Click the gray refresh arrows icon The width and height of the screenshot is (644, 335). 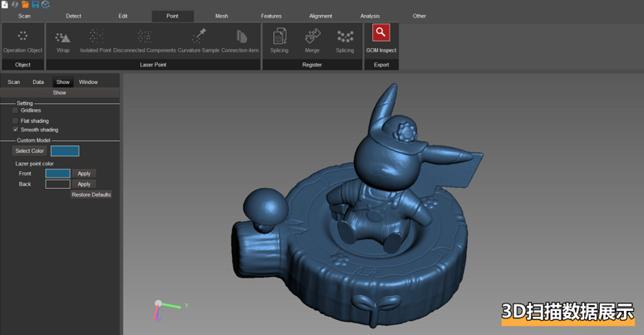click(x=15, y=4)
